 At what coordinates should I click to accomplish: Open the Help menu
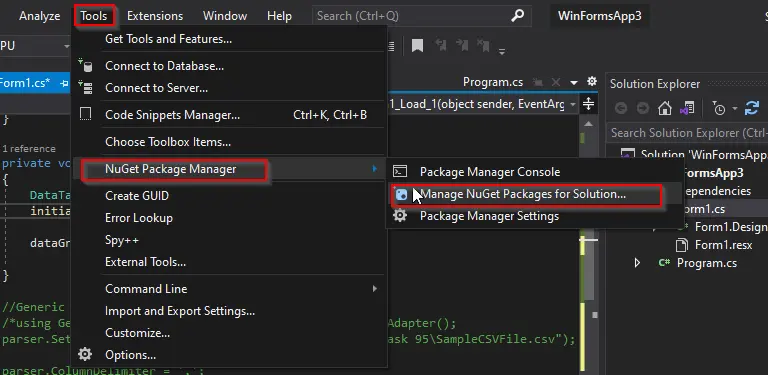279,16
